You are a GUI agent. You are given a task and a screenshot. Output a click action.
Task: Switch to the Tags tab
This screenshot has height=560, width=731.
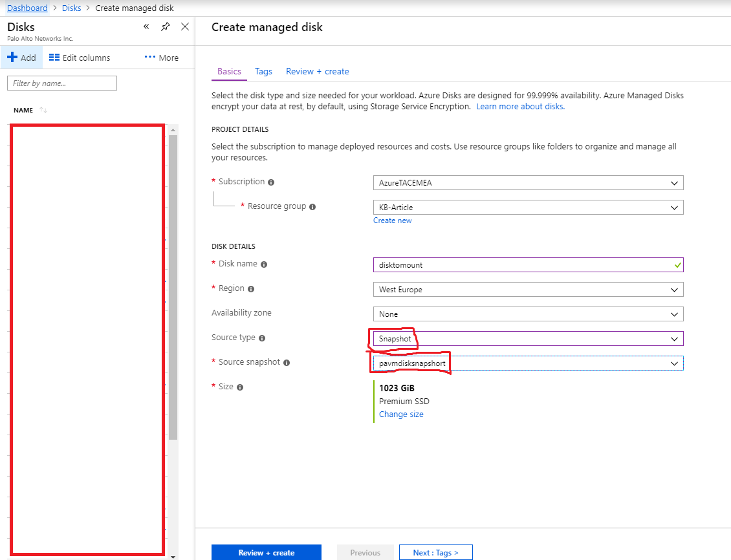(263, 71)
